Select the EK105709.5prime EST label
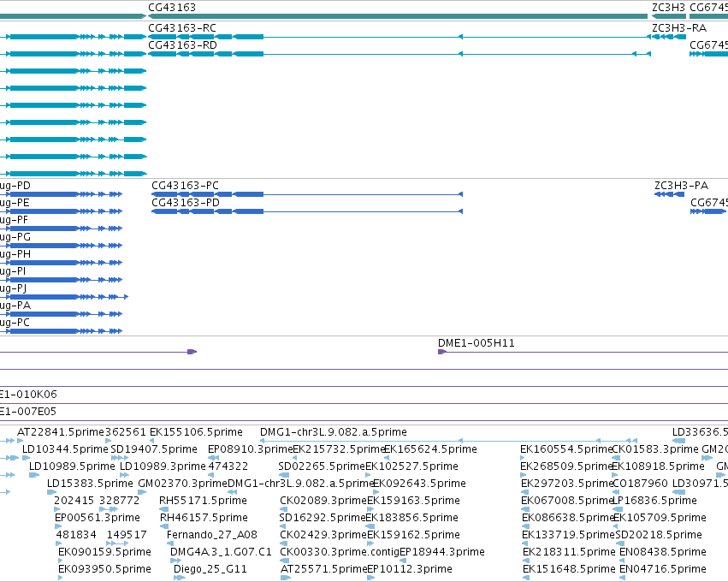 point(660,518)
